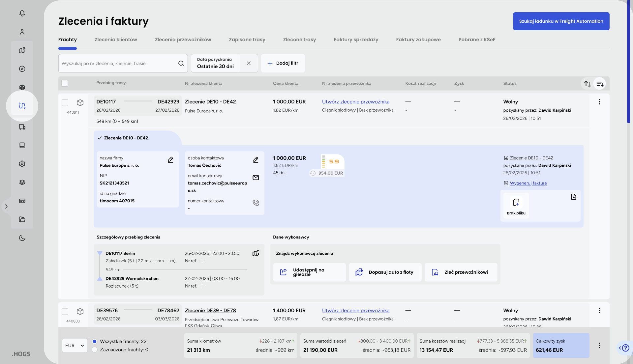Tick checkbox for freight 440911
This screenshot has height=364, width=633.
(x=65, y=102)
